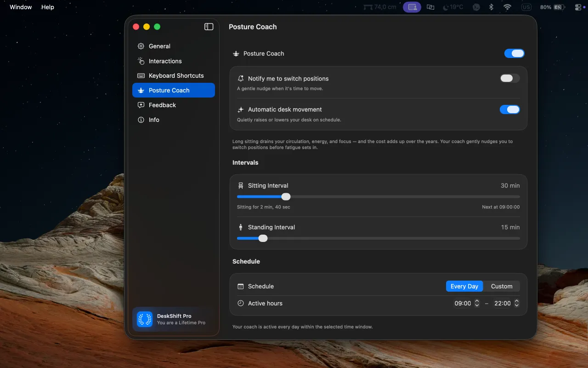This screenshot has width=588, height=368.
Task: Open the Help menu
Action: pos(48,7)
